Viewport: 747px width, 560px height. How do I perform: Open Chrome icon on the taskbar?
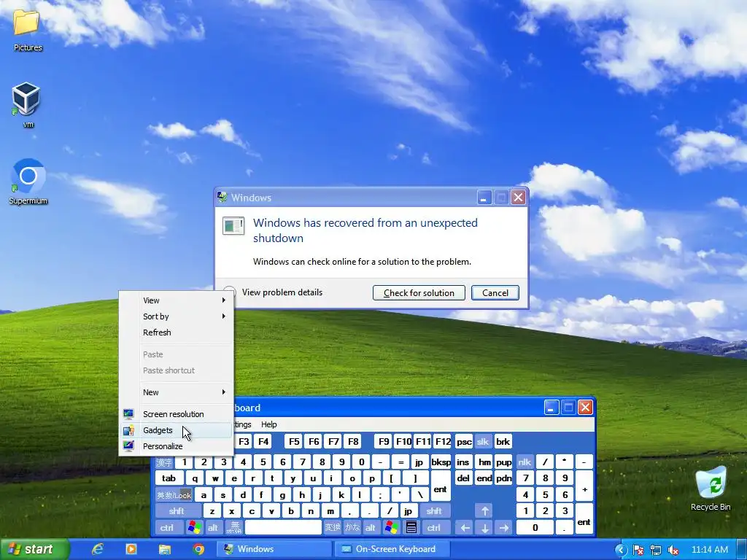198,549
